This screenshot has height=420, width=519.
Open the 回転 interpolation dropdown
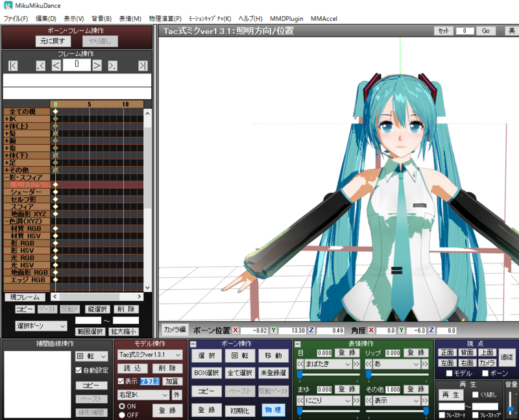coord(91,356)
